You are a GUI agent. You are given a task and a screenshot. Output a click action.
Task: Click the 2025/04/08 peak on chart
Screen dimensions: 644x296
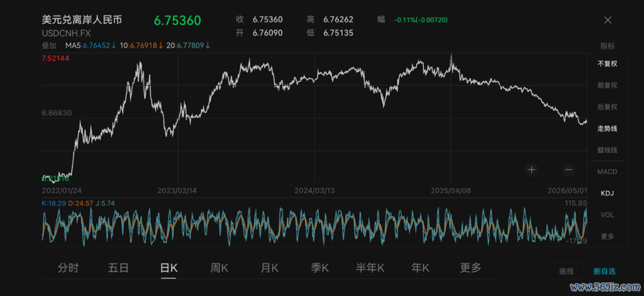pyautogui.click(x=451, y=55)
